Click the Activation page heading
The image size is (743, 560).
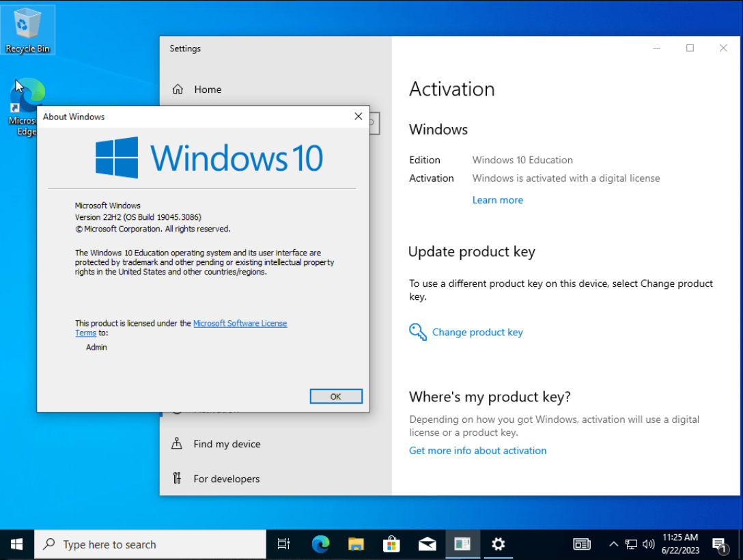click(452, 89)
